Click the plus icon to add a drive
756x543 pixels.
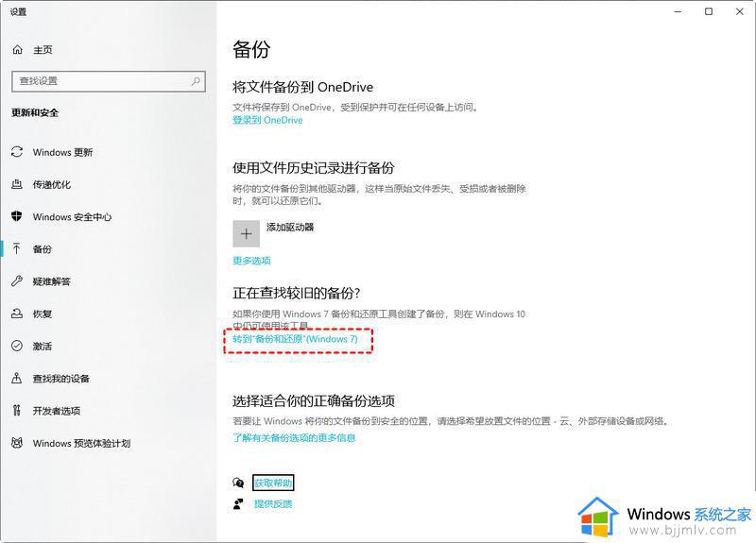point(247,234)
